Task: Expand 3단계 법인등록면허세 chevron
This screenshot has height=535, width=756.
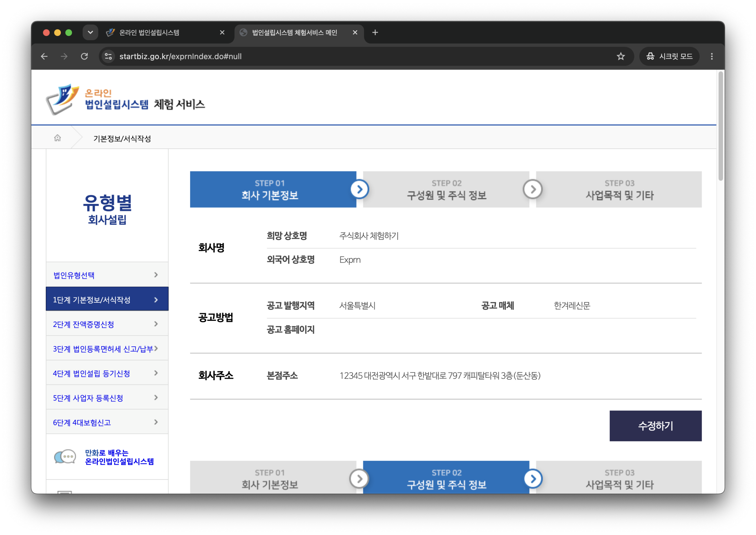Action: [156, 348]
